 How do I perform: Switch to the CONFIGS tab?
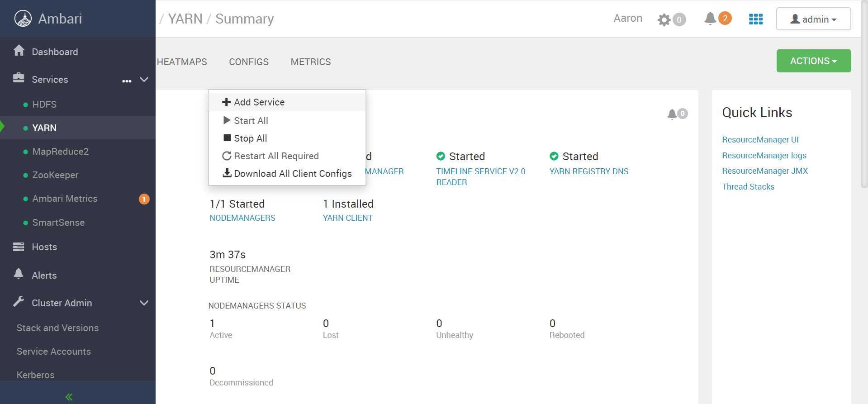tap(249, 62)
